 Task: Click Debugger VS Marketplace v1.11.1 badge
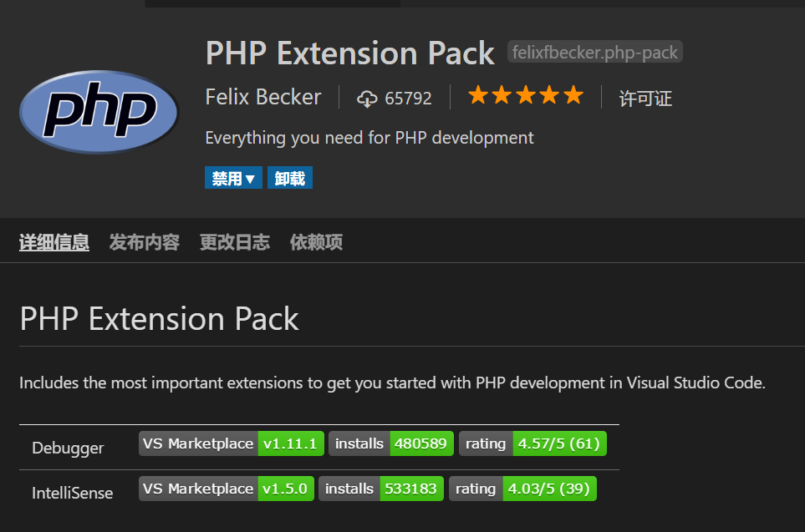231,443
